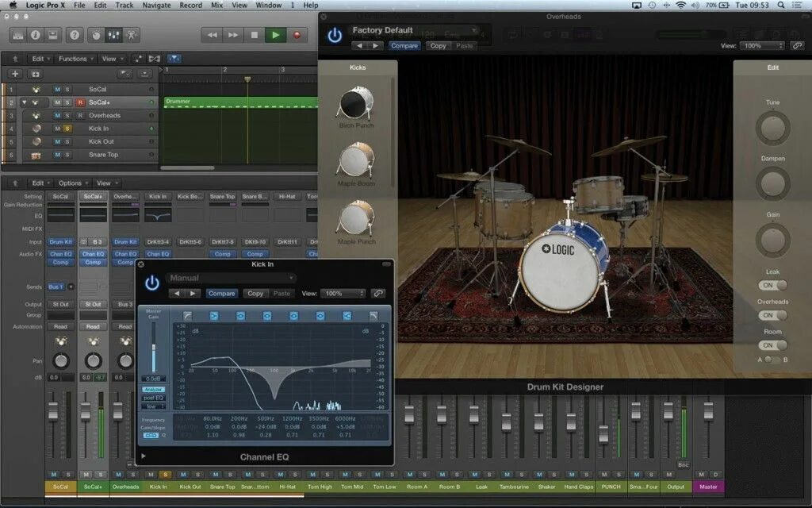This screenshot has width=812, height=508.
Task: Toggle Drum Kit Designer power button
Action: 335,35
